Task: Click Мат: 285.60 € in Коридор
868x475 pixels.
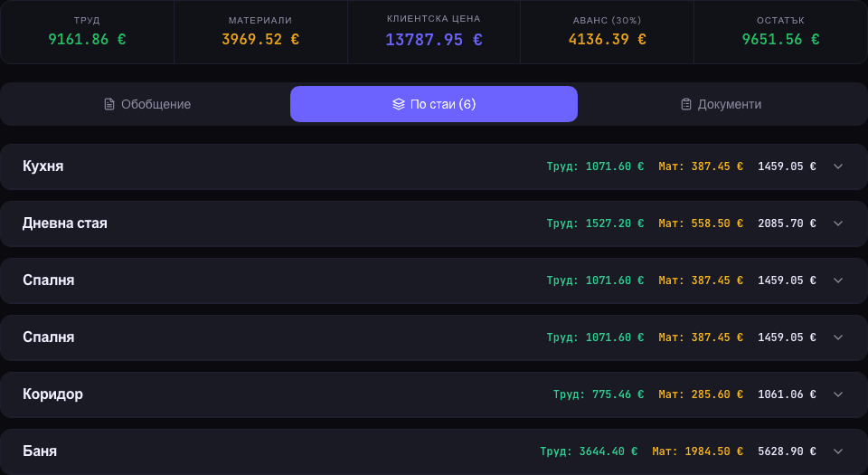Action: coord(701,394)
